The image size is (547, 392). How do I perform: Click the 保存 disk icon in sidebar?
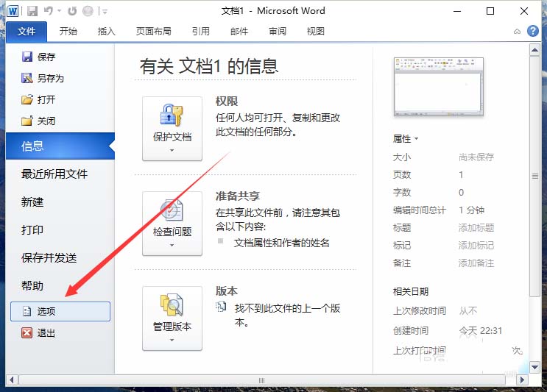tap(27, 57)
